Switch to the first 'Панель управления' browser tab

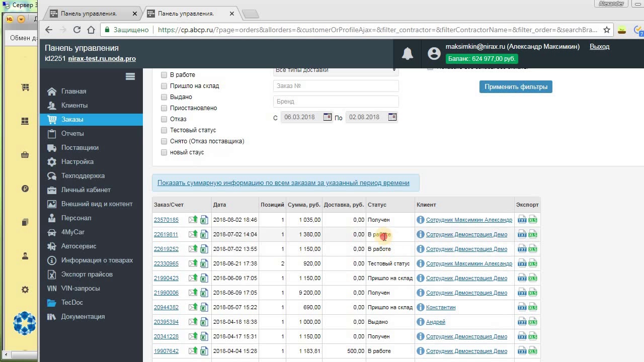point(89,14)
